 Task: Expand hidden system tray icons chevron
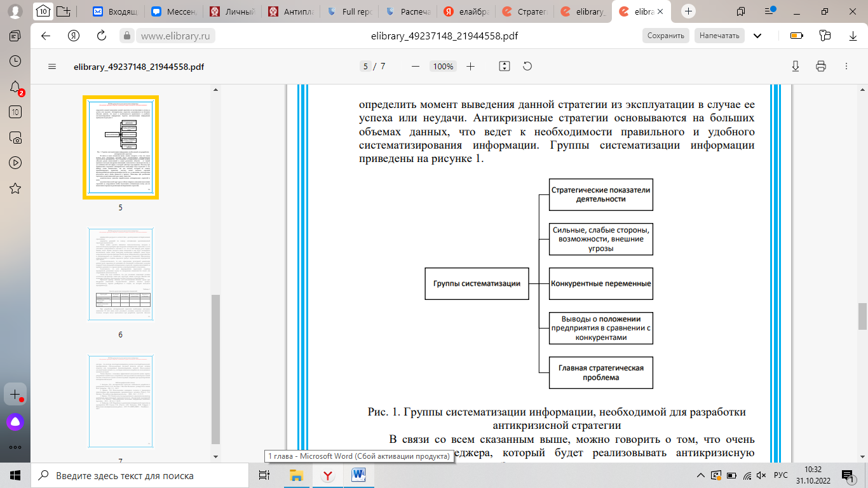coord(700,474)
